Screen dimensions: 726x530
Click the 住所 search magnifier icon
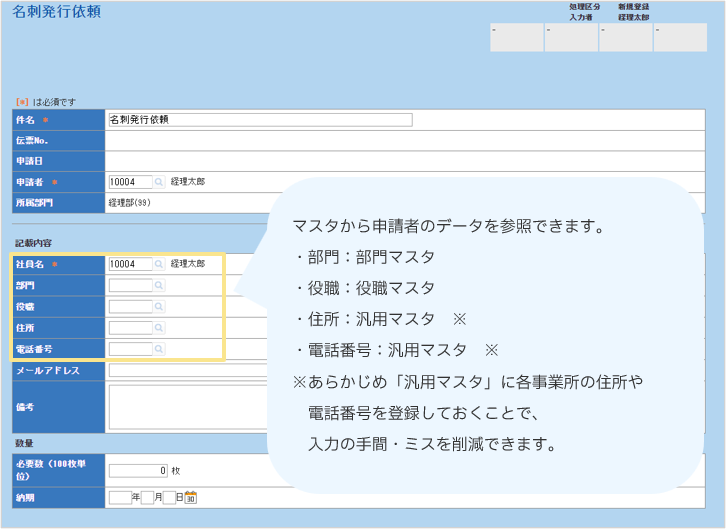159,328
